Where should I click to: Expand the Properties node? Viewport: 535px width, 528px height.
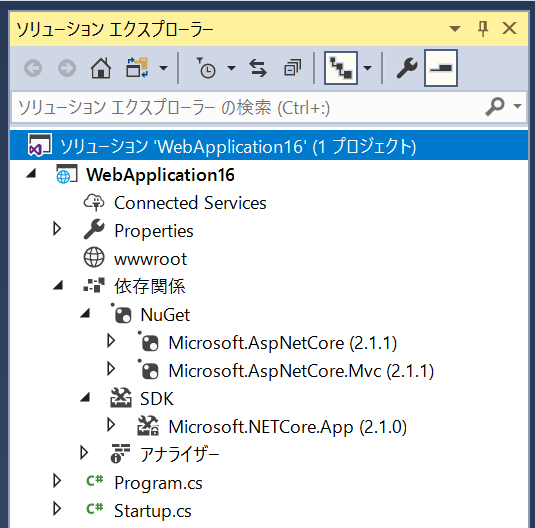[x=57, y=229]
